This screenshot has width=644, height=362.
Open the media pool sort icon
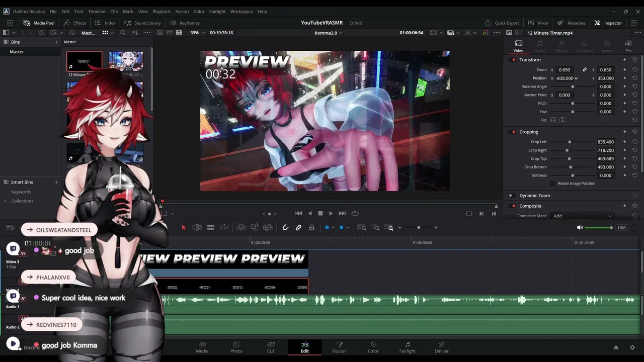point(135,33)
